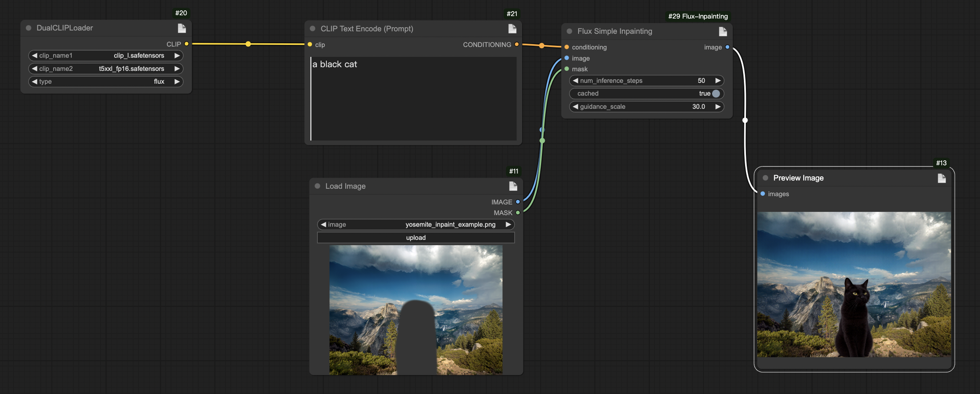Screen dimensions: 980x394
Task: Select previous image in Load Image widget
Action: pos(324,225)
